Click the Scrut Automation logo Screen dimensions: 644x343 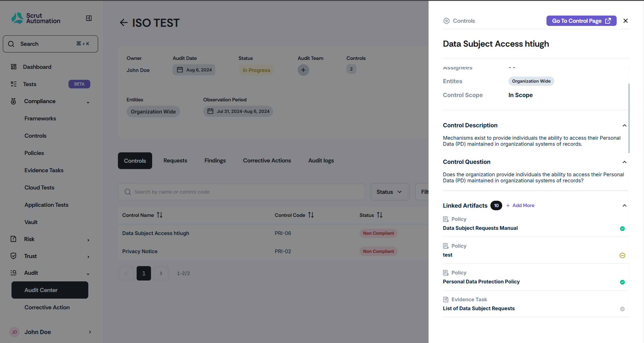(x=36, y=18)
